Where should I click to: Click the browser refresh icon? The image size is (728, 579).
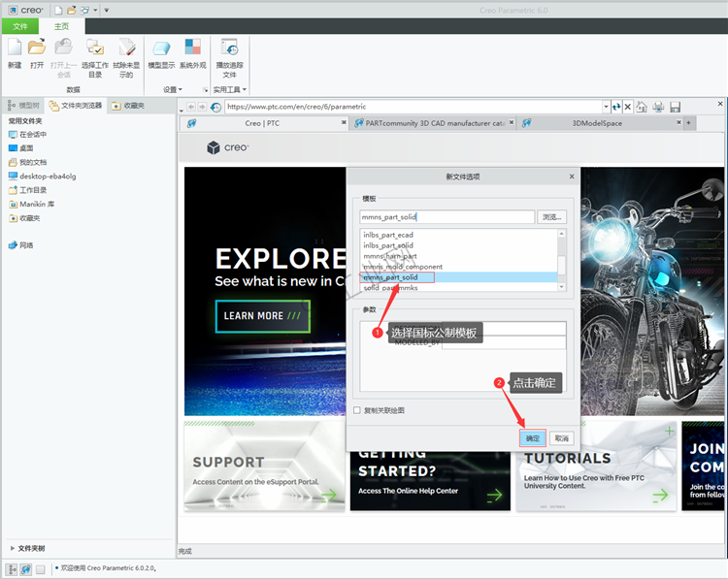point(616,108)
